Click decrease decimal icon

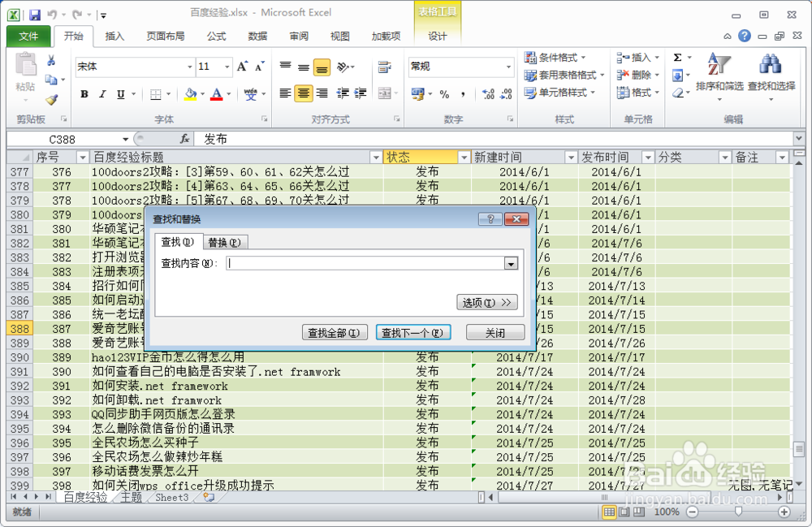tap(506, 93)
